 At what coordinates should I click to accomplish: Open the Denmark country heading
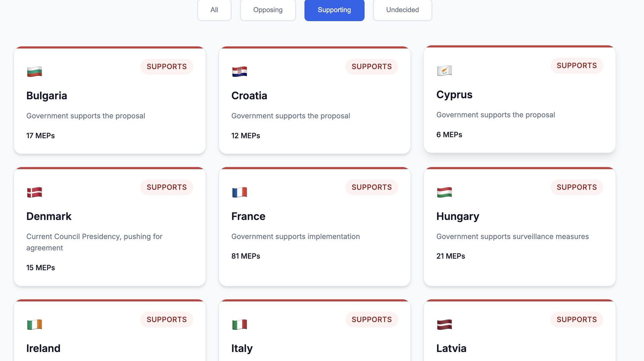(49, 217)
